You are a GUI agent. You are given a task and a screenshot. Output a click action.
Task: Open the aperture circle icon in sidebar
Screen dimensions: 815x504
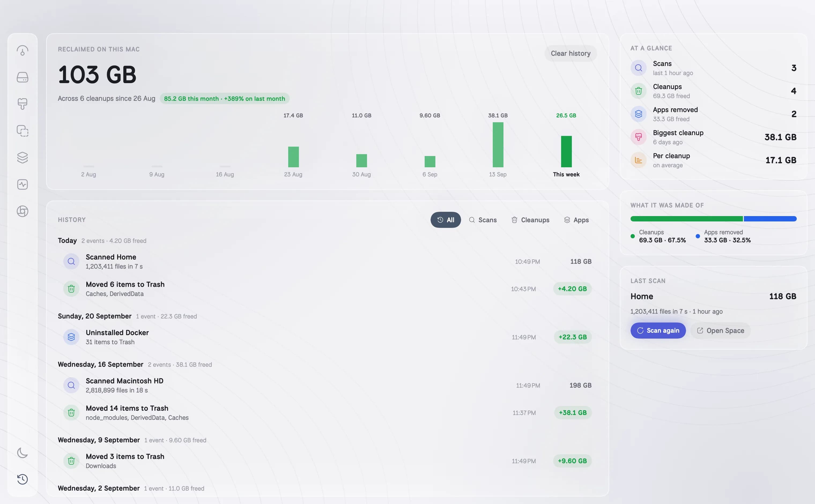(22, 211)
